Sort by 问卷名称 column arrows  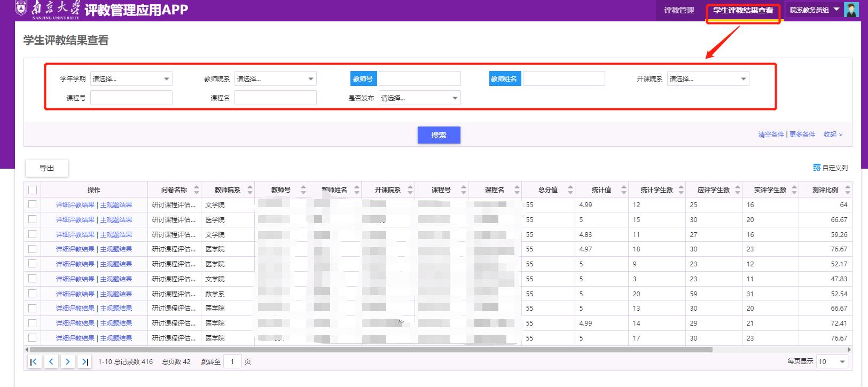[x=197, y=189]
